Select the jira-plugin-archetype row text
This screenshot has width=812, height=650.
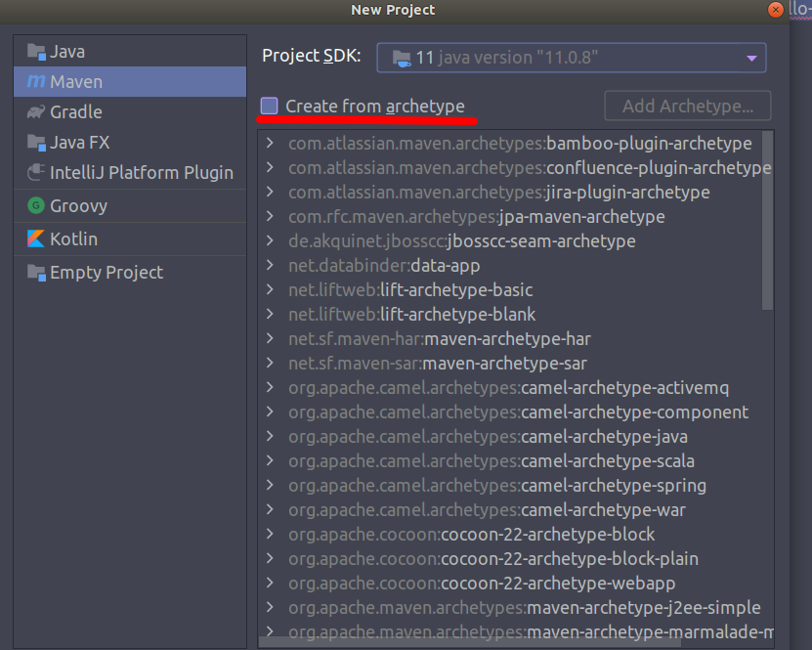coord(499,192)
